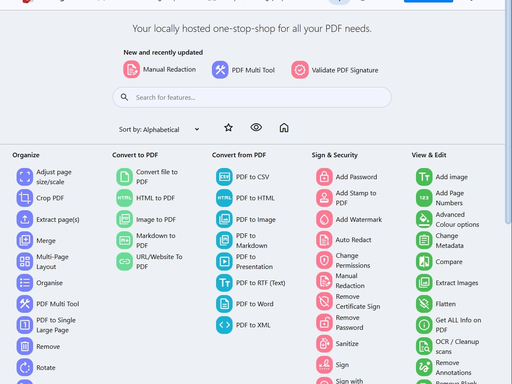The width and height of the screenshot is (512, 384).
Task: Open the URL/Website To PDF icon
Action: pos(124,262)
